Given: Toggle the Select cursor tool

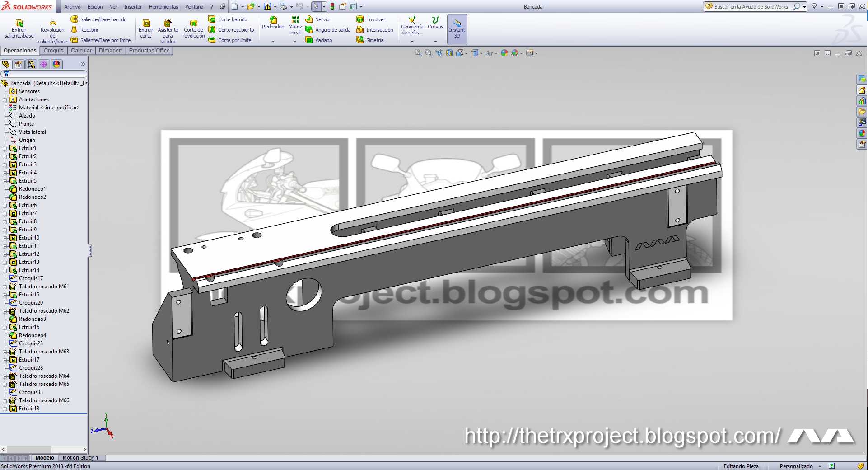Looking at the screenshot, I should click(316, 7).
